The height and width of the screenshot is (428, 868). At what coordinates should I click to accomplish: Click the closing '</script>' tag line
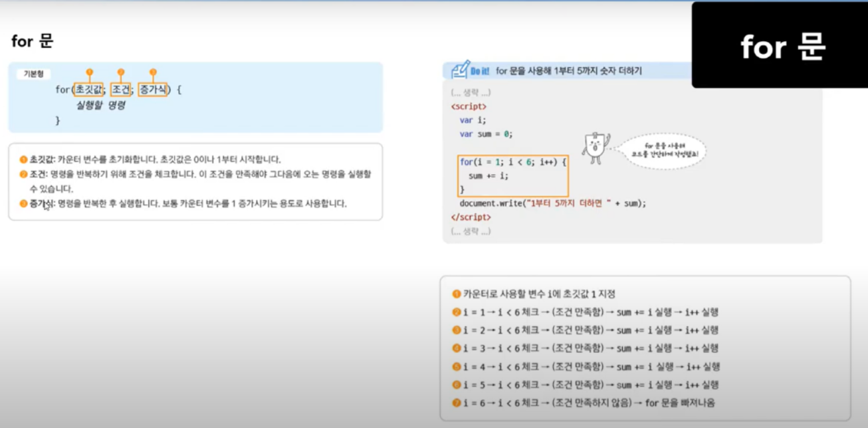(x=471, y=217)
